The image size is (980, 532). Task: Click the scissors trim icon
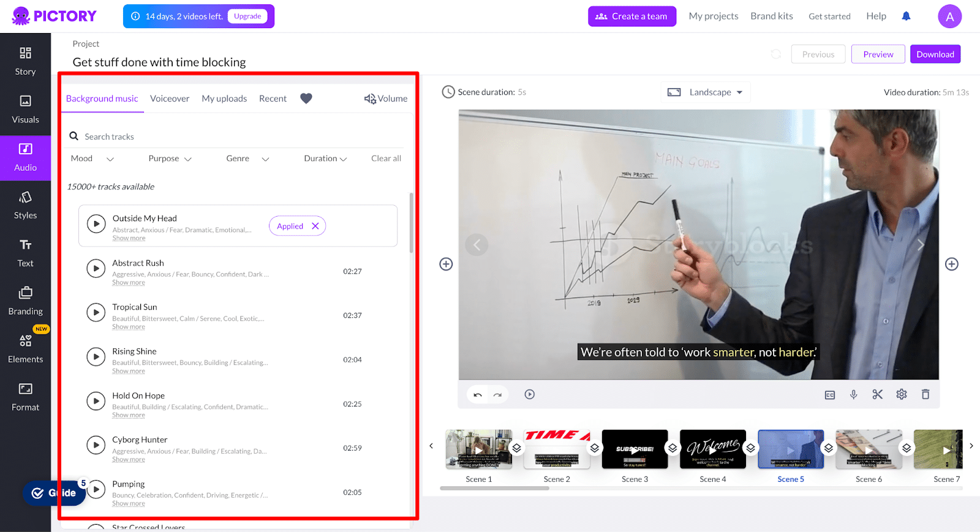(x=877, y=394)
